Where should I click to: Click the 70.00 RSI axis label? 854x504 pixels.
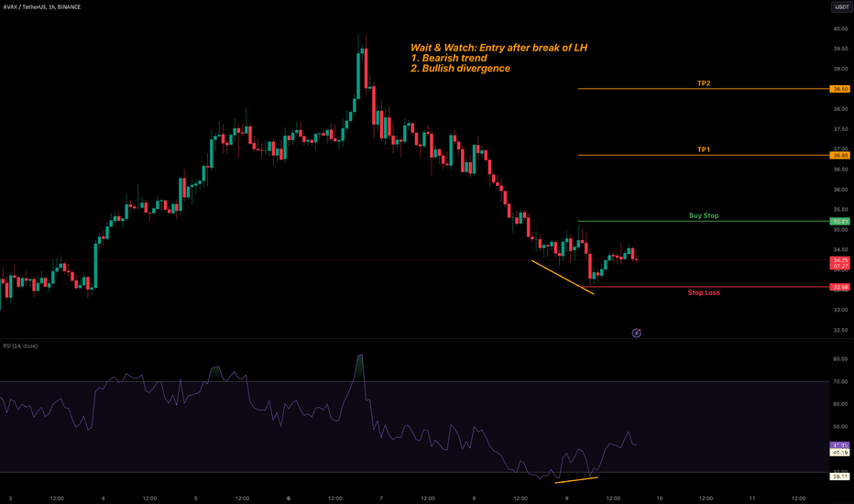(840, 381)
